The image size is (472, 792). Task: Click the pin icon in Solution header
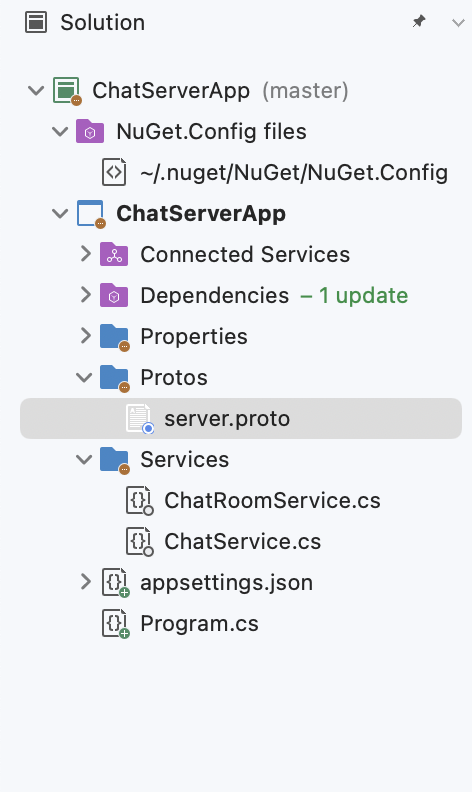point(419,21)
